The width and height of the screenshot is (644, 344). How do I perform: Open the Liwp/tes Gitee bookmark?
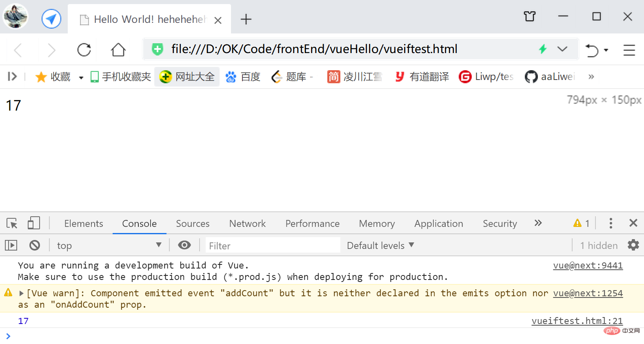pos(486,77)
